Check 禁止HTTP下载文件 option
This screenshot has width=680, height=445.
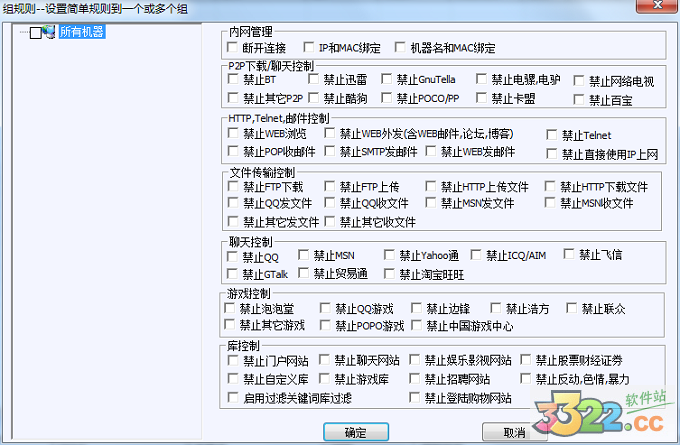(550, 187)
